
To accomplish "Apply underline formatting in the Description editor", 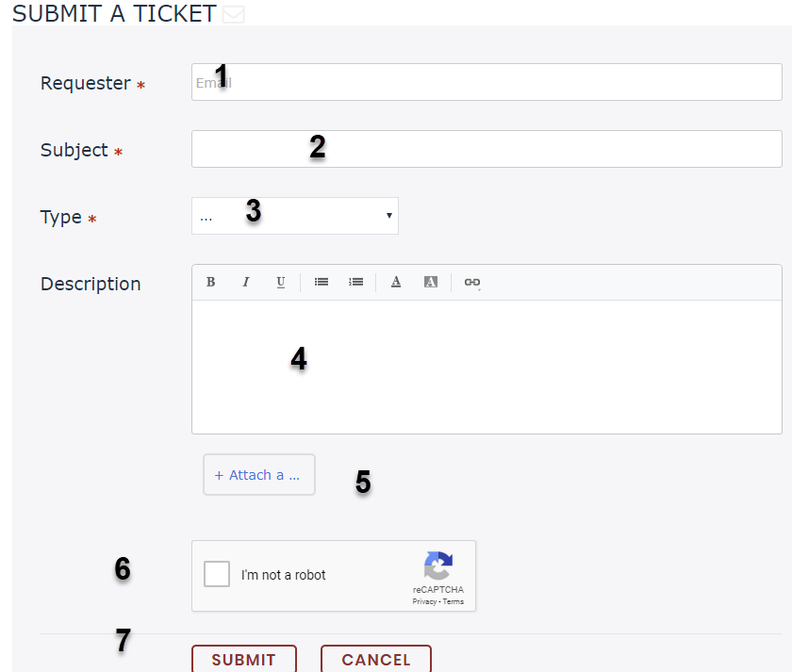I will click(280, 282).
